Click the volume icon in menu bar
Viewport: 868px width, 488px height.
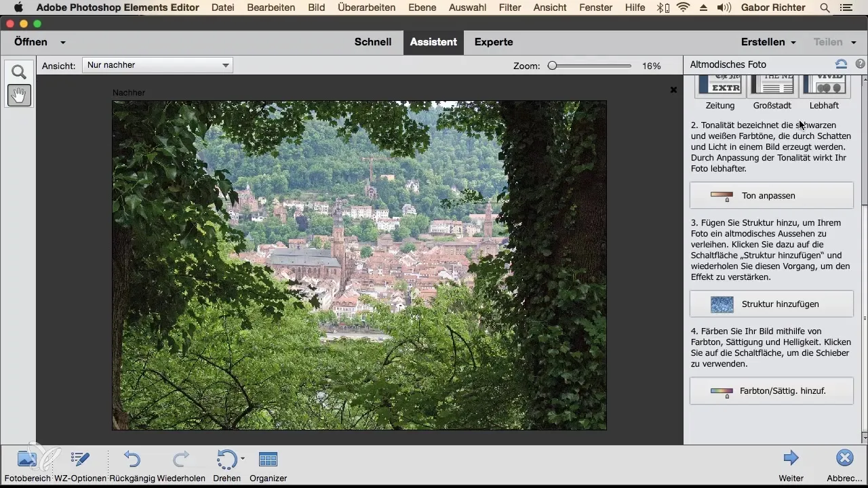tap(724, 8)
